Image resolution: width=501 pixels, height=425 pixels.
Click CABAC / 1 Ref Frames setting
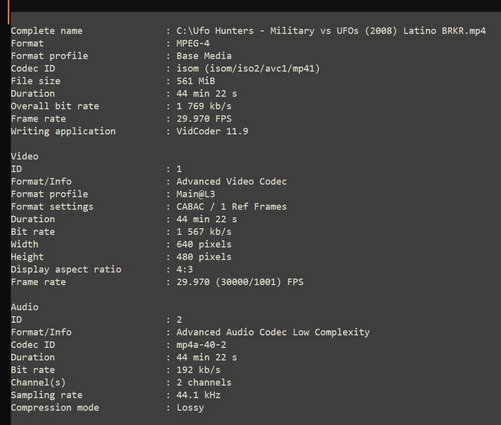click(231, 207)
